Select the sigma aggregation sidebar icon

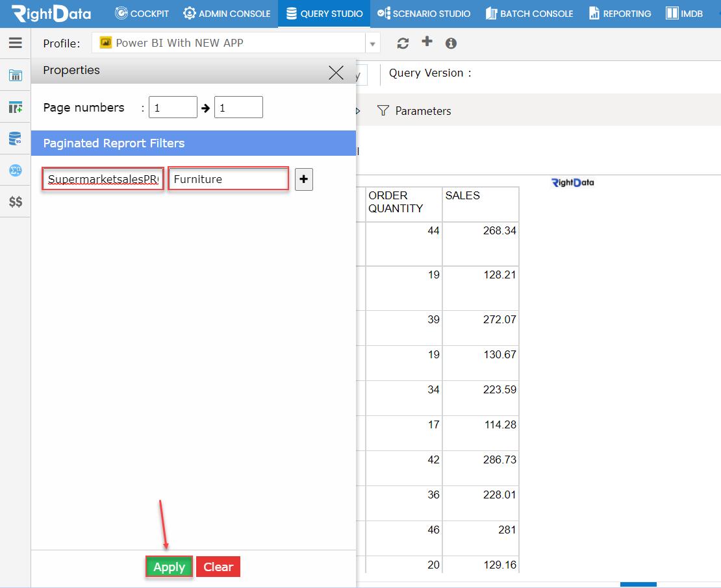coord(15,169)
